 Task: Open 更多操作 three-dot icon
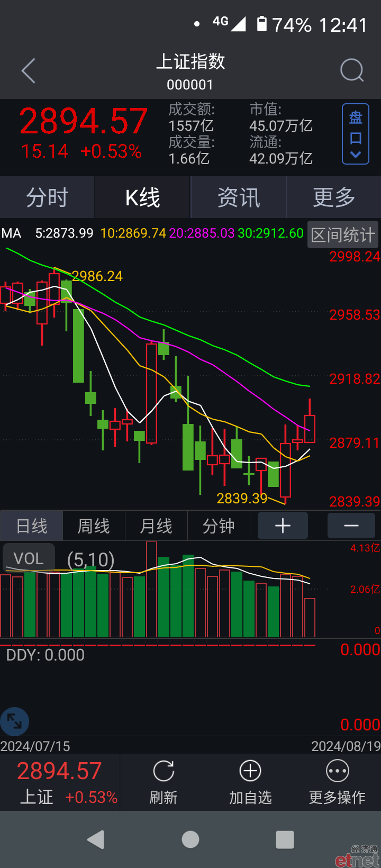pyautogui.click(x=338, y=771)
